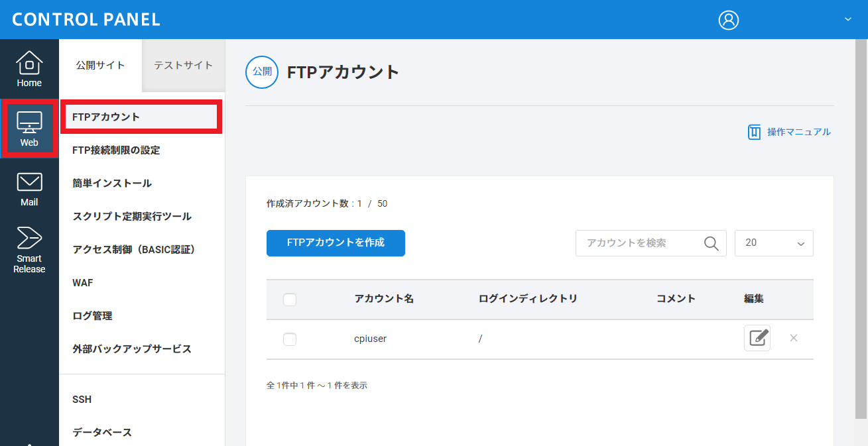This screenshot has height=446, width=868.
Task: Open the Mail envelope icon
Action: click(29, 182)
